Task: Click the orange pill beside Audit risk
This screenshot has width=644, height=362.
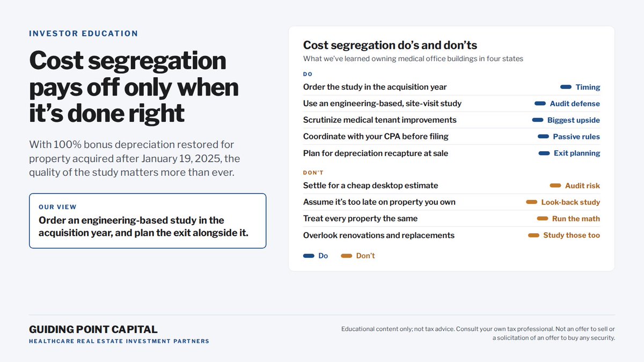Action: [555, 186]
